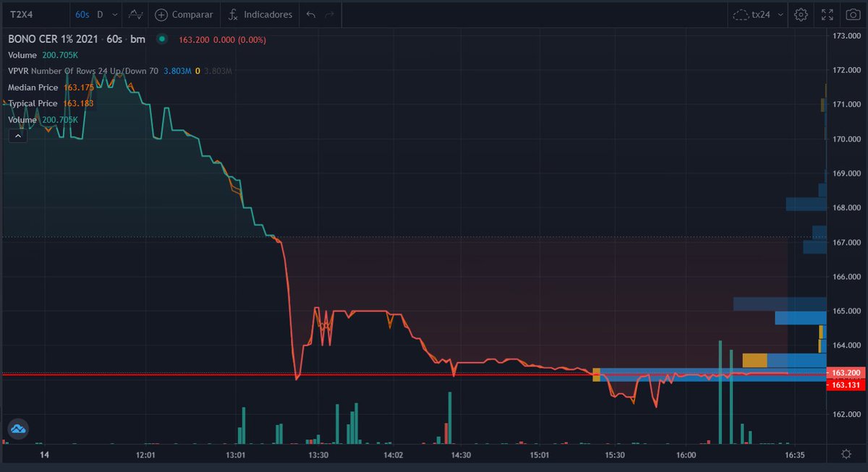Select the second Volume legend below Typical Price
The image size is (868, 472).
(22, 119)
